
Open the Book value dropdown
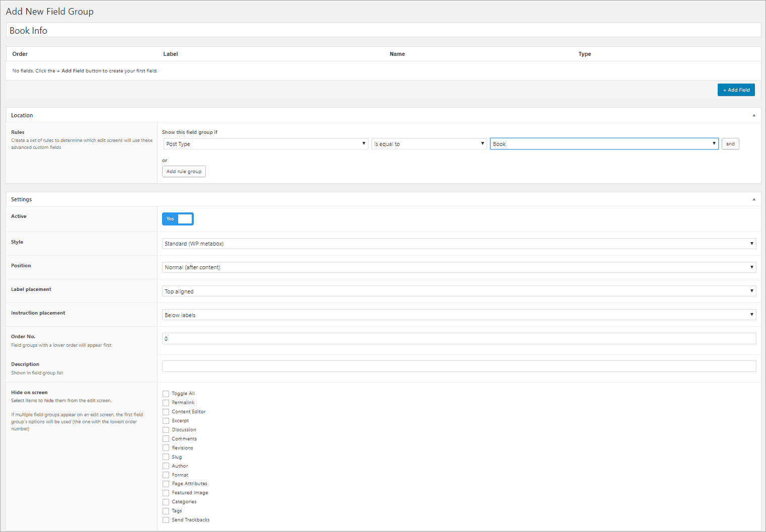(604, 144)
